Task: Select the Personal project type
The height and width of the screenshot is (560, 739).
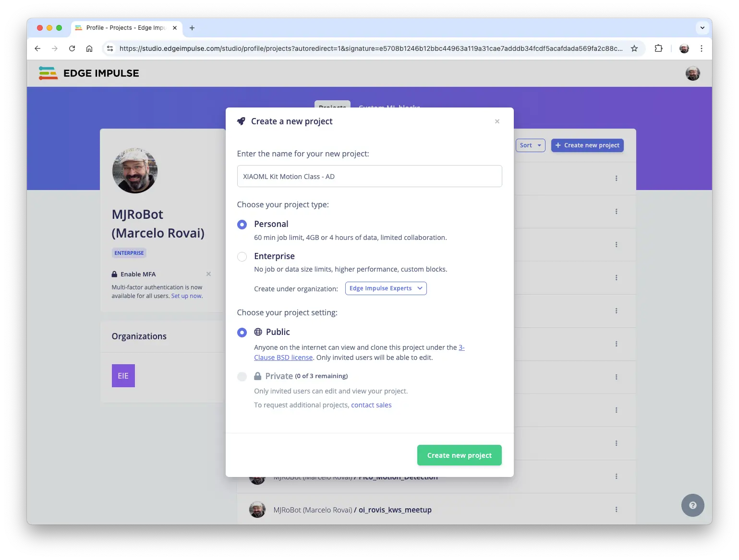Action: [x=242, y=225]
